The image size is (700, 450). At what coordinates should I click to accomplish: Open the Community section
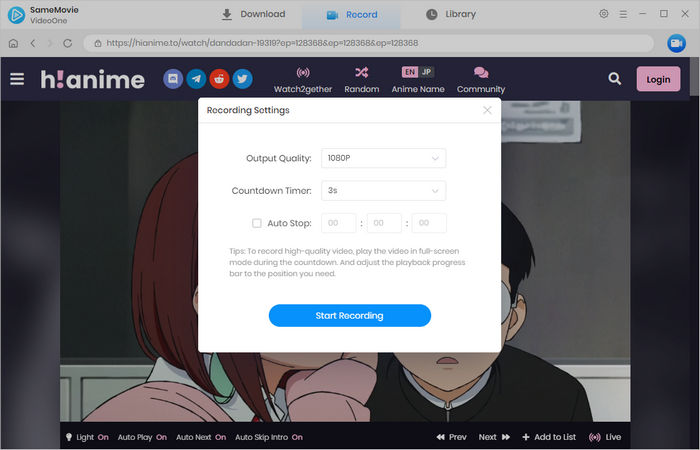point(481,80)
